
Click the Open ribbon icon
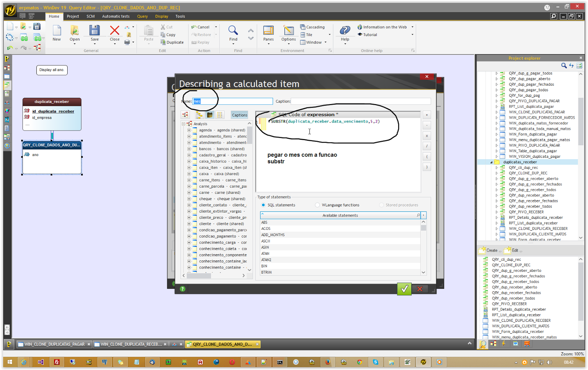75,31
